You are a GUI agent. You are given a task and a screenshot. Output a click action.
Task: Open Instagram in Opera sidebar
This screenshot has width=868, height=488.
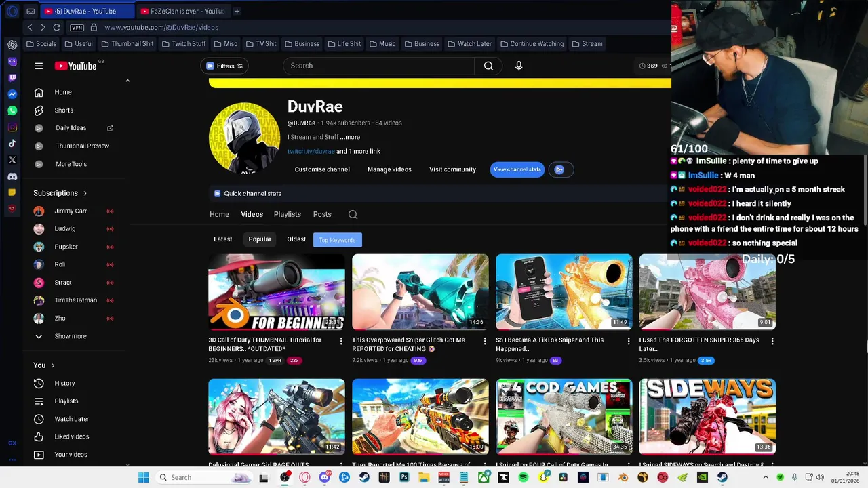(x=12, y=127)
